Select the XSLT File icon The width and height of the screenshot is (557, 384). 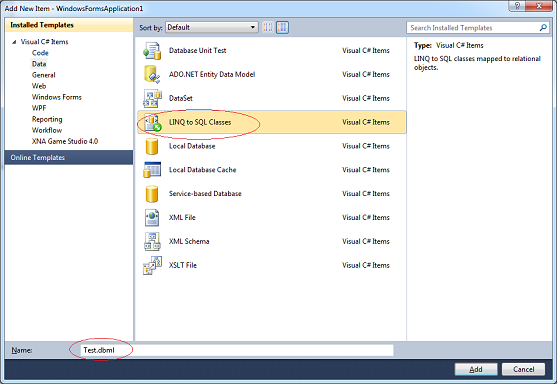pos(152,265)
